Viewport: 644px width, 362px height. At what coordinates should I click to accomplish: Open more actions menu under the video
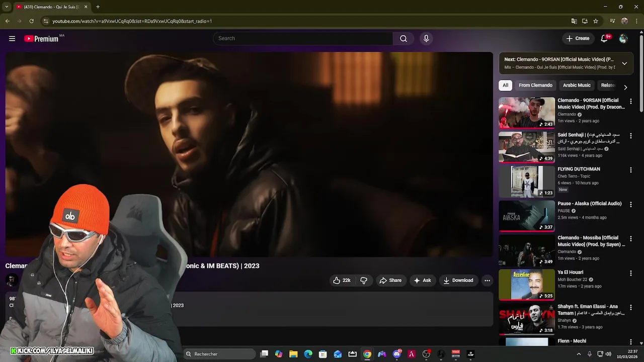pyautogui.click(x=487, y=281)
